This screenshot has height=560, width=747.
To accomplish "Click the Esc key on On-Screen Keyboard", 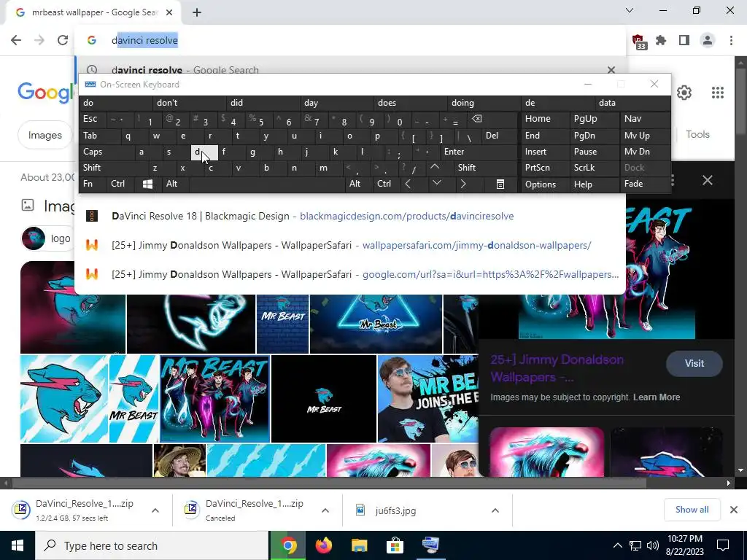I will pos(93,119).
